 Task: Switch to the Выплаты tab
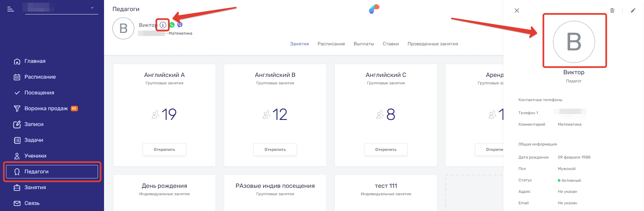click(363, 44)
